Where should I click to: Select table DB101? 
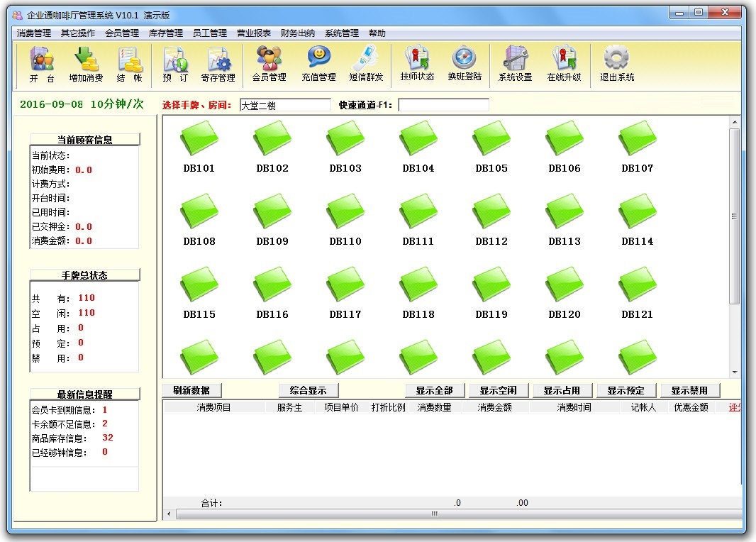(x=199, y=147)
